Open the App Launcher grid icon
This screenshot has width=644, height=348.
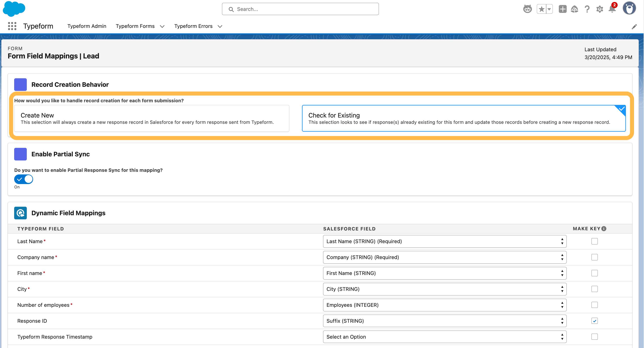12,26
